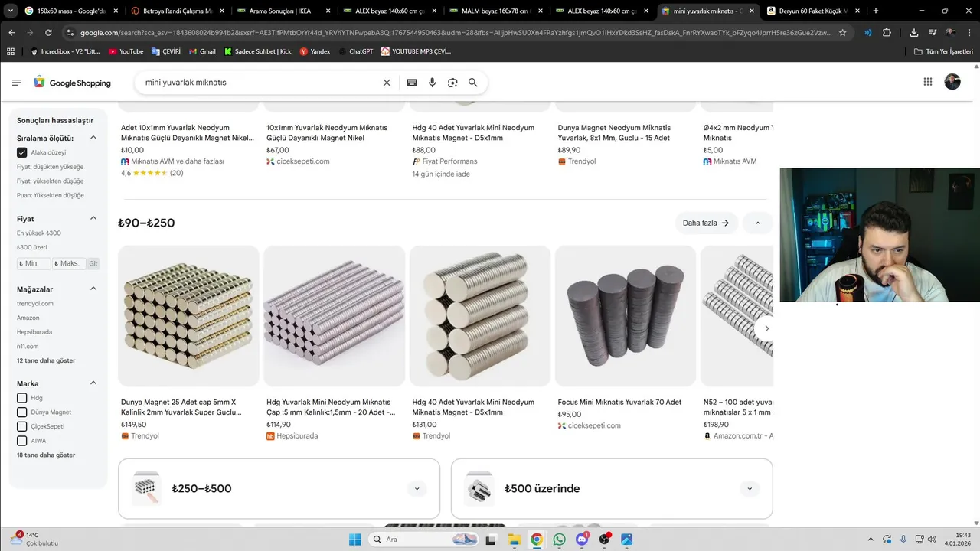Screen dimensions: 980x551
Task: Collapse the Mağazalar filter section
Action: coord(93,289)
